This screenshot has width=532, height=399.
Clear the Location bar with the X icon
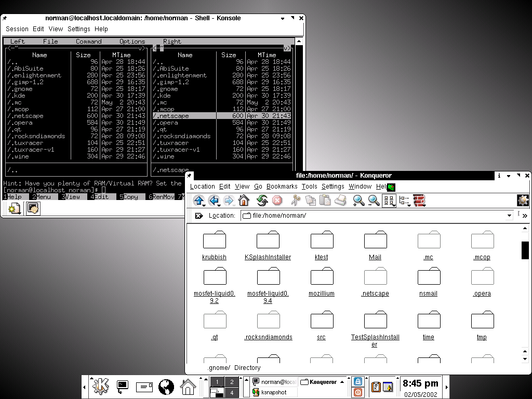click(199, 216)
